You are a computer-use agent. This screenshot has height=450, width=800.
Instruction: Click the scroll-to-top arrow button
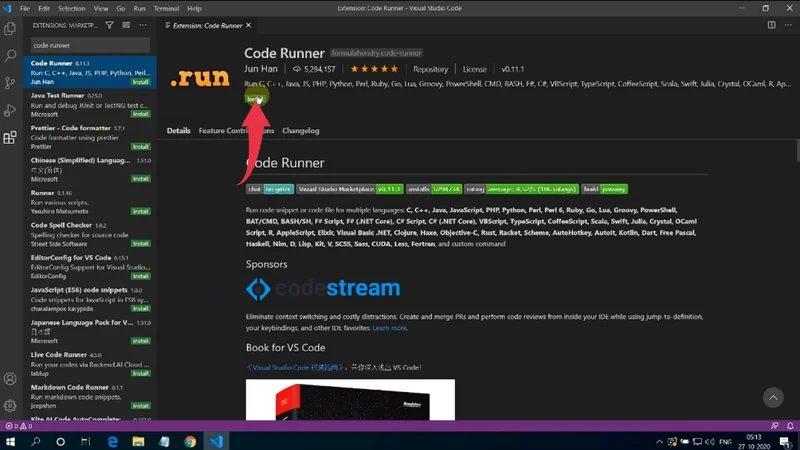pyautogui.click(x=773, y=397)
